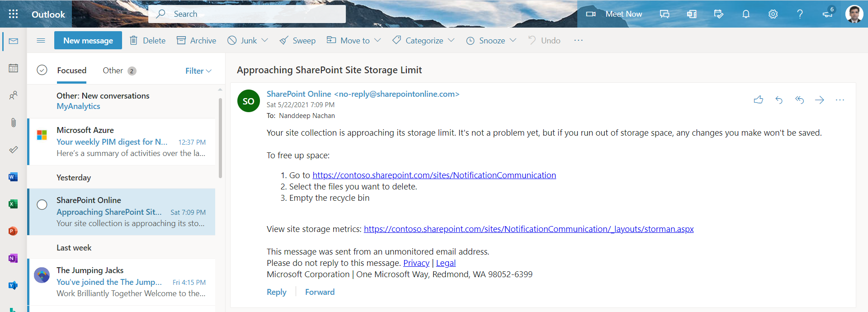The height and width of the screenshot is (312, 868).
Task: Launch Excel from the left rail
Action: pyautogui.click(x=13, y=204)
